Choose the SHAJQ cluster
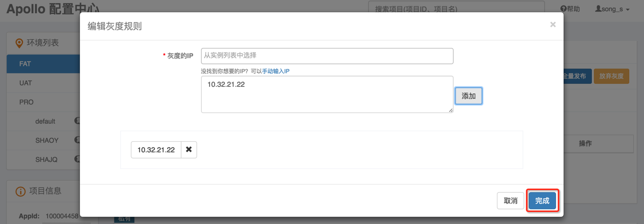This screenshot has width=644, height=224. pos(46,159)
